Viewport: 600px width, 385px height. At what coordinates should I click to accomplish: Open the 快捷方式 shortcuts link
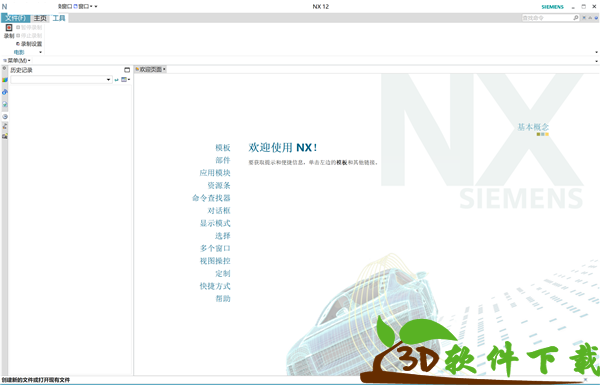coord(215,286)
